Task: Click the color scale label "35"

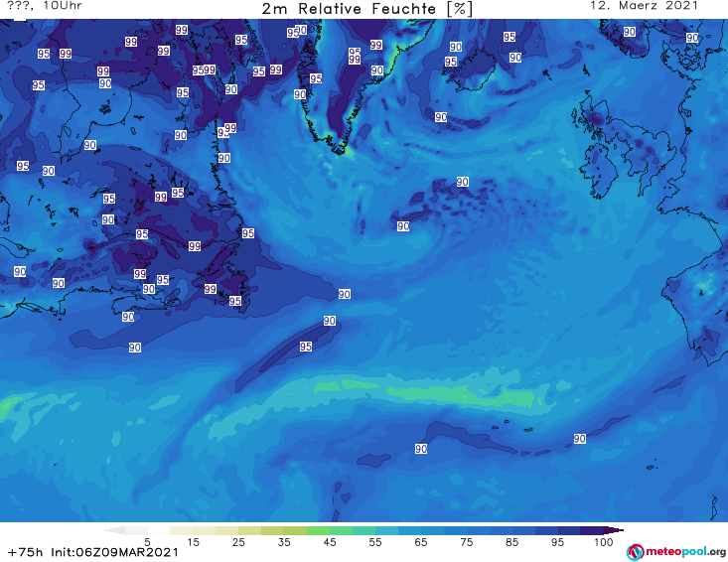Action: (284, 542)
